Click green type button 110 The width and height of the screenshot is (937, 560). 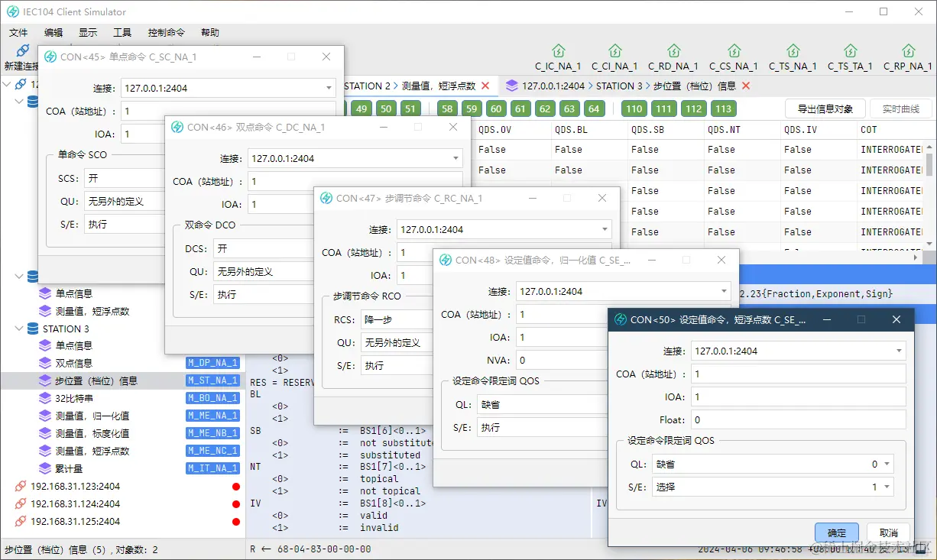tap(634, 108)
